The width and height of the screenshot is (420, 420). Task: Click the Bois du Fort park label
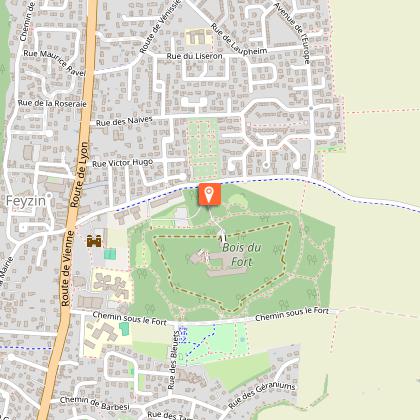[242, 255]
